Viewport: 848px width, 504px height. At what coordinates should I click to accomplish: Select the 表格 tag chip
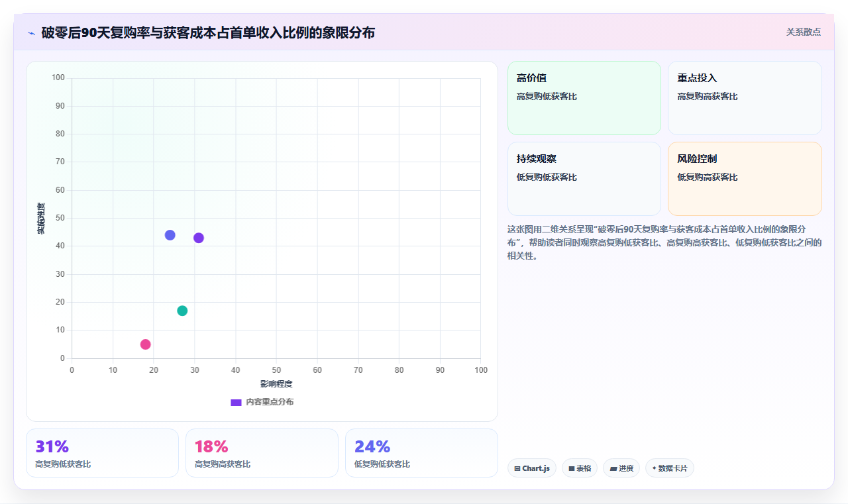pos(580,468)
